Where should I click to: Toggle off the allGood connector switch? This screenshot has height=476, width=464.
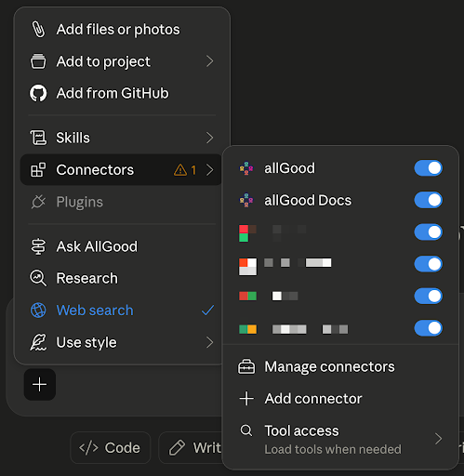point(428,168)
